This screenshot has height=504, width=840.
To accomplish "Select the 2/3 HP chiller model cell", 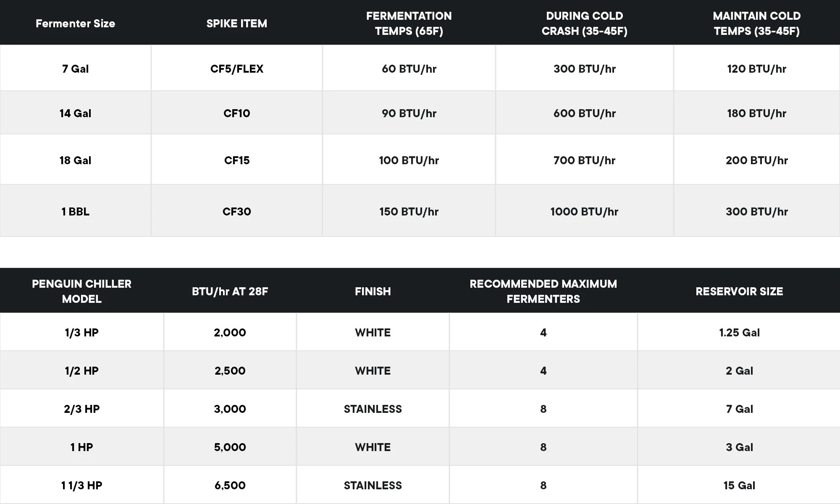I will coord(81,409).
